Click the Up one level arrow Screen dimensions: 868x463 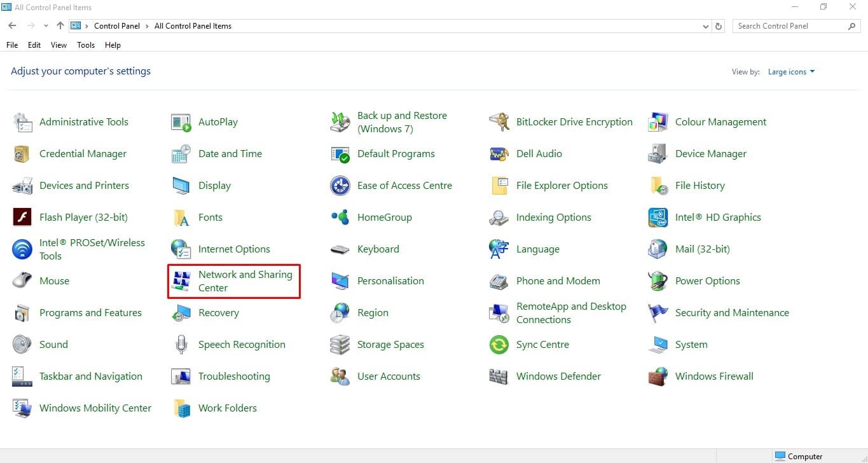click(60, 26)
